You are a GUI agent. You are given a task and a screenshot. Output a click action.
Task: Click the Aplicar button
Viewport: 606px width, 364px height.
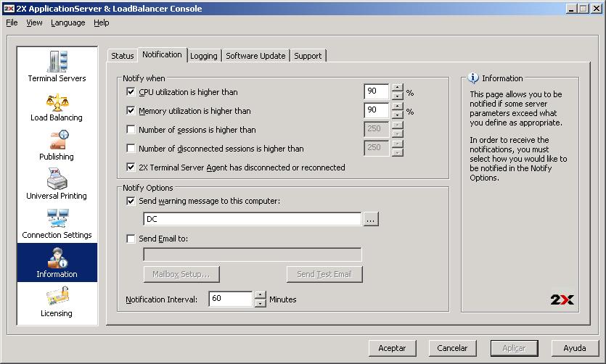514,348
